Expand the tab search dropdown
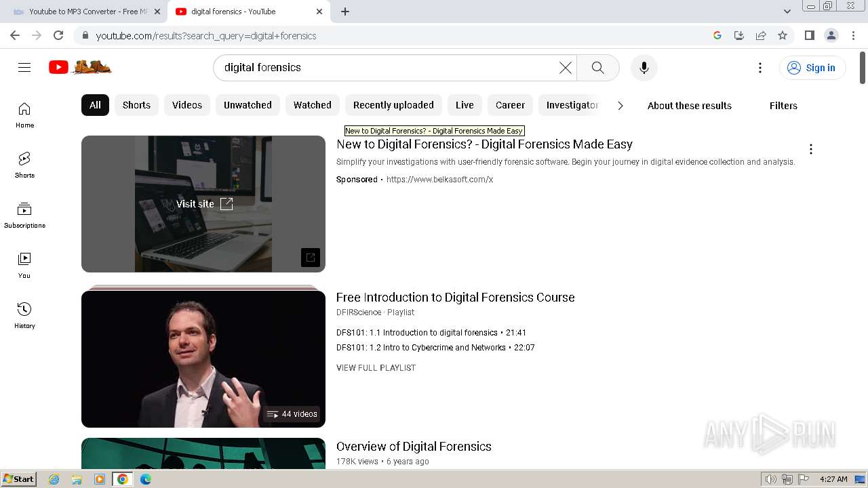Image resolution: width=868 pixels, height=488 pixels. [787, 12]
